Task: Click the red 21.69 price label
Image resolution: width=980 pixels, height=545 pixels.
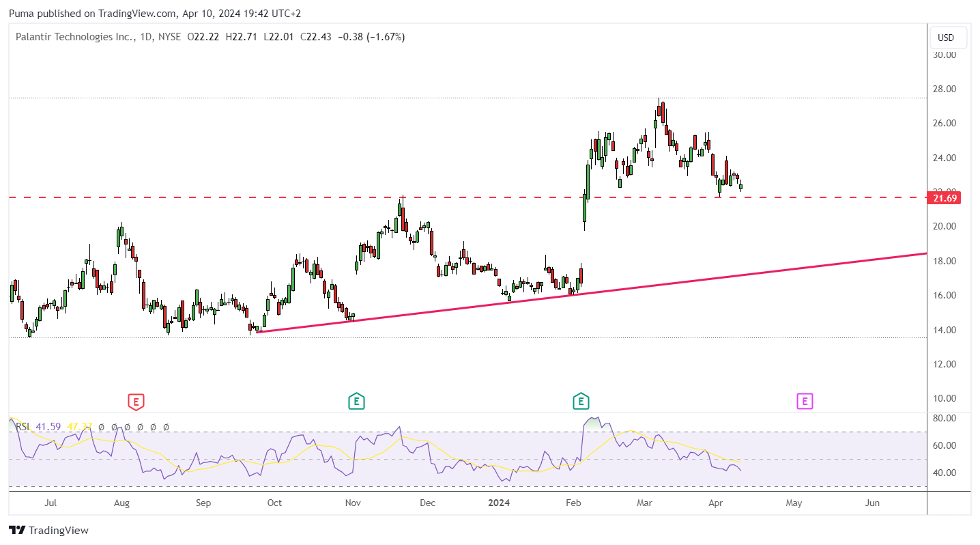Action: point(945,198)
